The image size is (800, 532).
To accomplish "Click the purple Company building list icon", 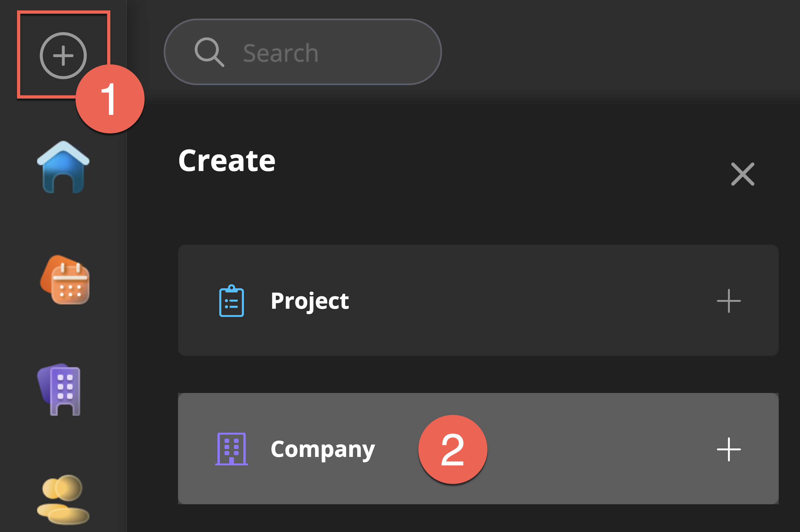I will 232,449.
